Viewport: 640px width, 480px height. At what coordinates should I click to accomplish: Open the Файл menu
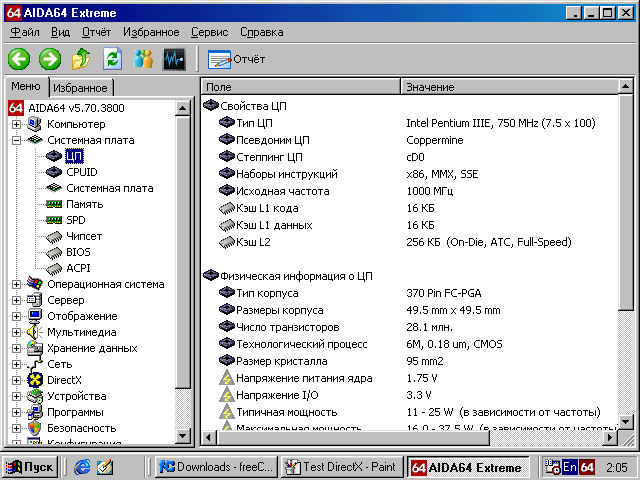click(x=24, y=32)
